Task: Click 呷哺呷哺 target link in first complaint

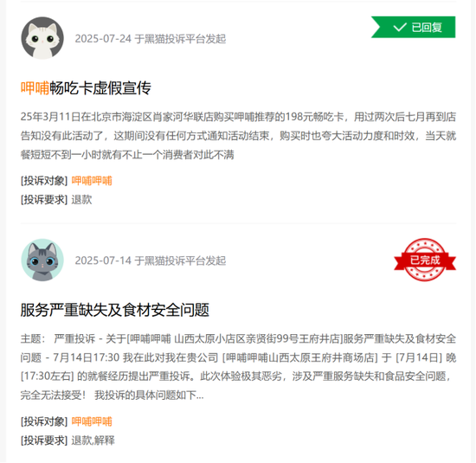Action: pos(92,181)
